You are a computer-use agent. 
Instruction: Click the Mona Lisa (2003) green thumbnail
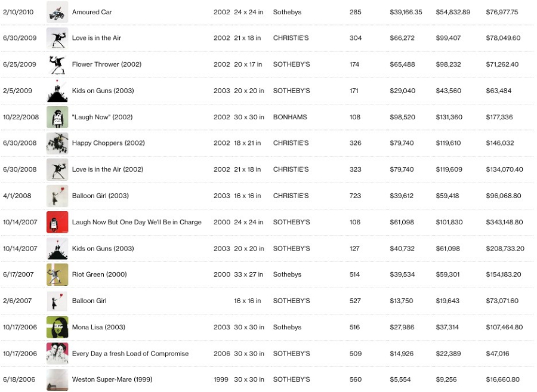tap(57, 327)
